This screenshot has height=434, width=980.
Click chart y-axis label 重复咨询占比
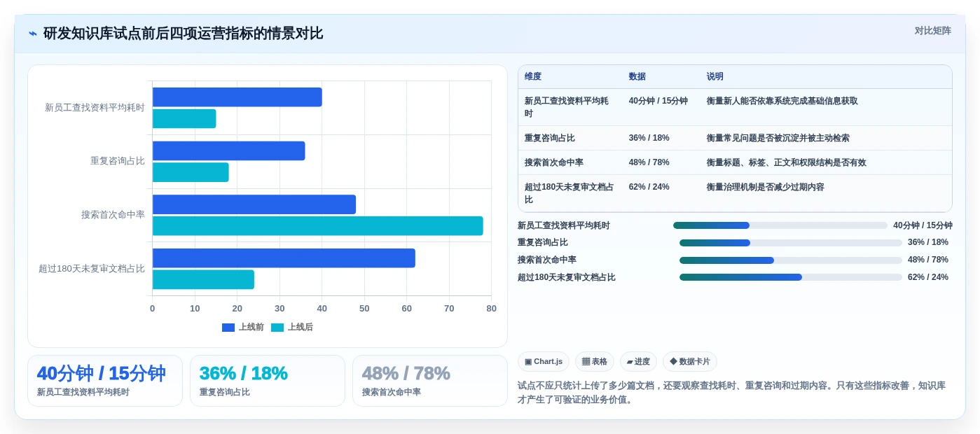click(118, 161)
